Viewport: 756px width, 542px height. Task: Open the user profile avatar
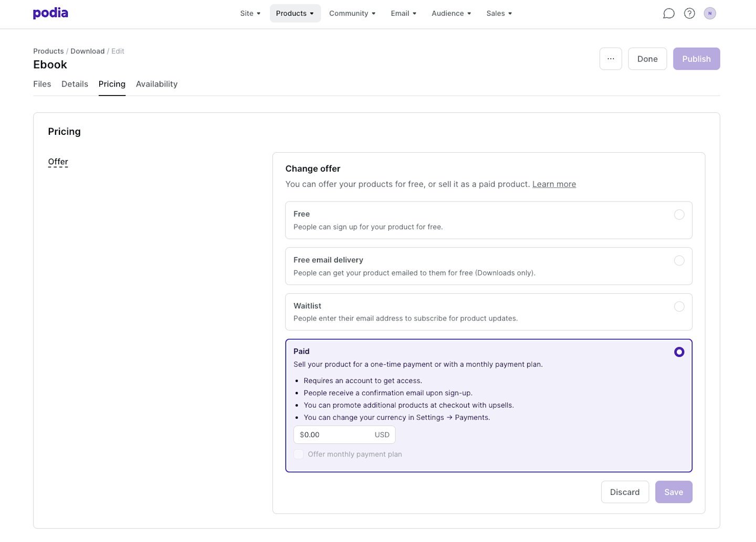[710, 14]
